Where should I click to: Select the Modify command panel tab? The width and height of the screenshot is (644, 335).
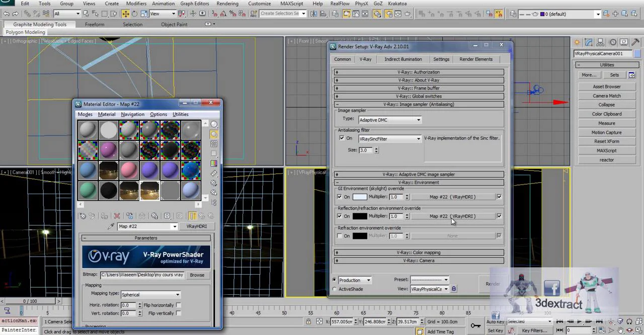click(588, 42)
